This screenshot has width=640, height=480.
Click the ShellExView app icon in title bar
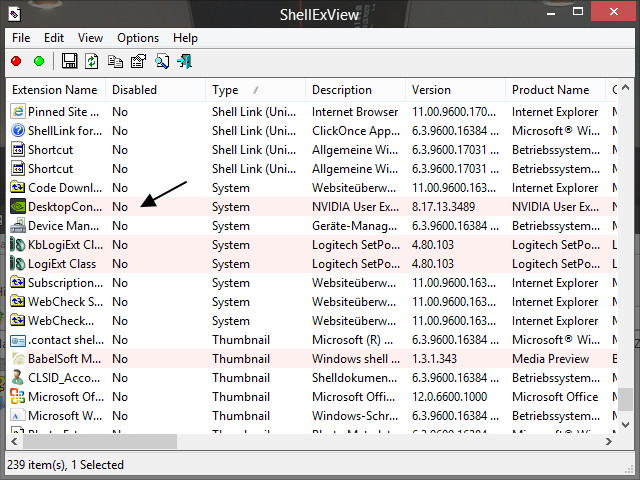point(14,15)
